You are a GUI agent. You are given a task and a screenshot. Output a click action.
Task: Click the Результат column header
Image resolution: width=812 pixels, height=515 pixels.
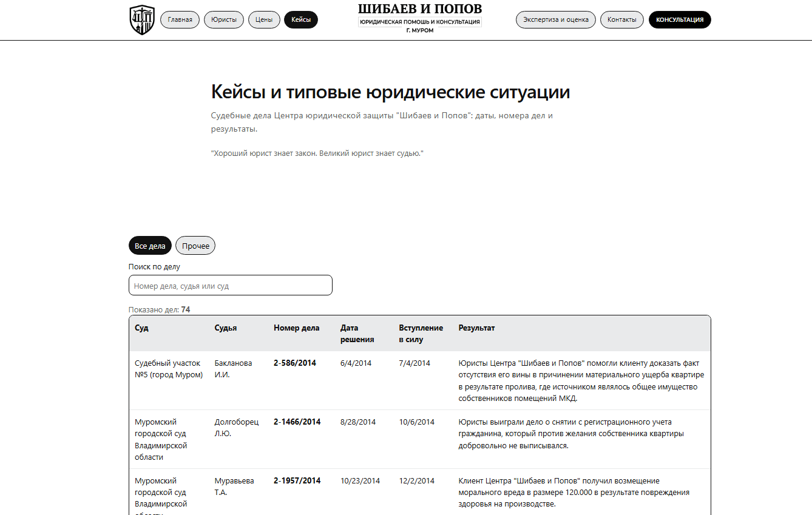point(476,328)
